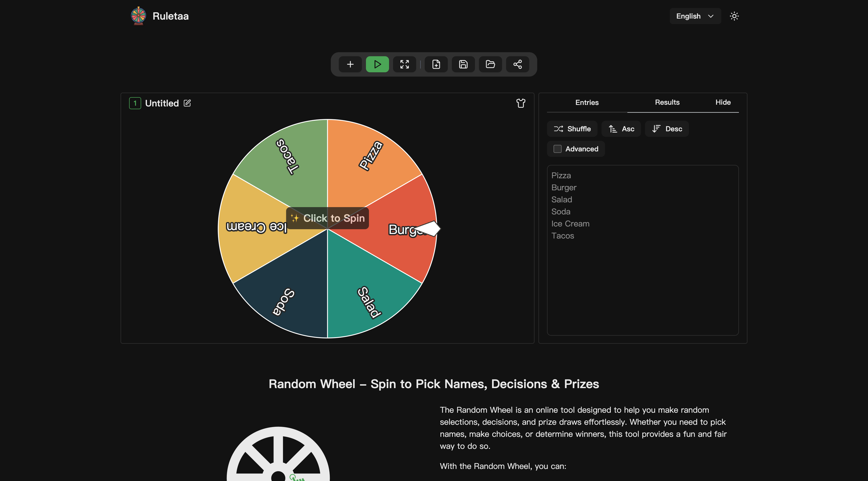Screen dimensions: 868x481
Task: Sort entries descending with Desc
Action: [x=667, y=129]
